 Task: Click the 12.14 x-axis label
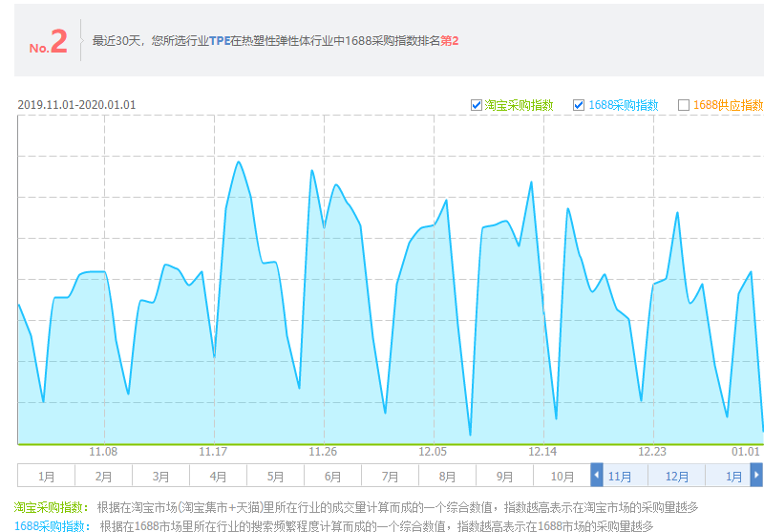tap(542, 452)
